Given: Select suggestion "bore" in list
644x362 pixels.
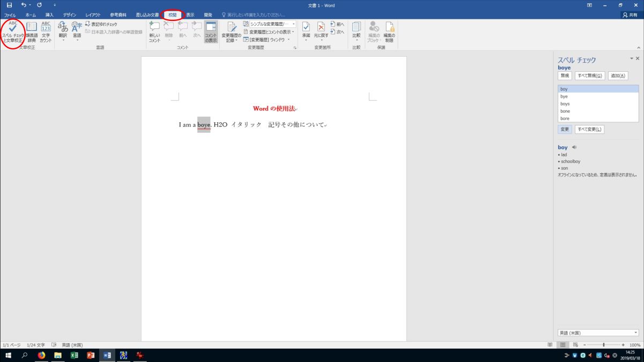Looking at the screenshot, I should coord(598,119).
